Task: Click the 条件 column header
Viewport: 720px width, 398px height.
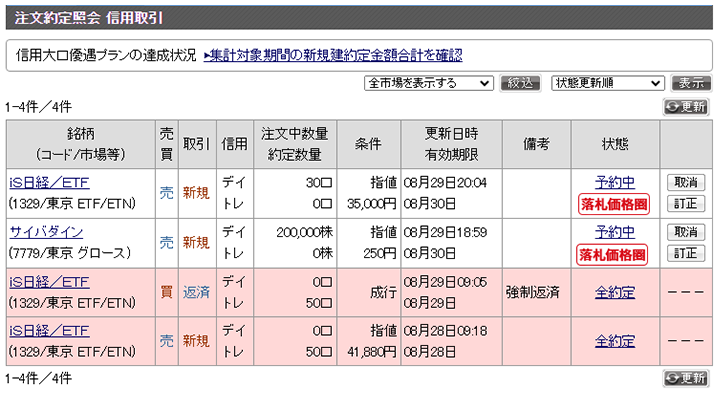Action: pos(368,144)
